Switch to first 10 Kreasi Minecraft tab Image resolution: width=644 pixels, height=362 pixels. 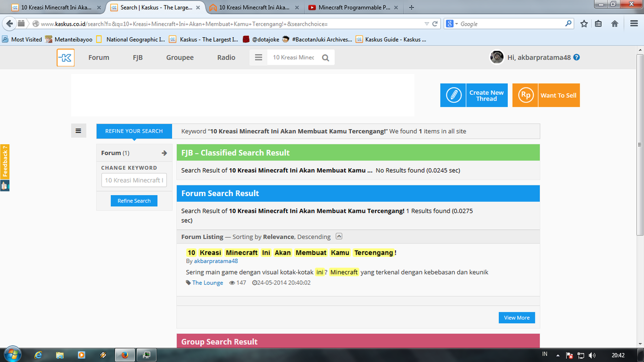click(56, 8)
